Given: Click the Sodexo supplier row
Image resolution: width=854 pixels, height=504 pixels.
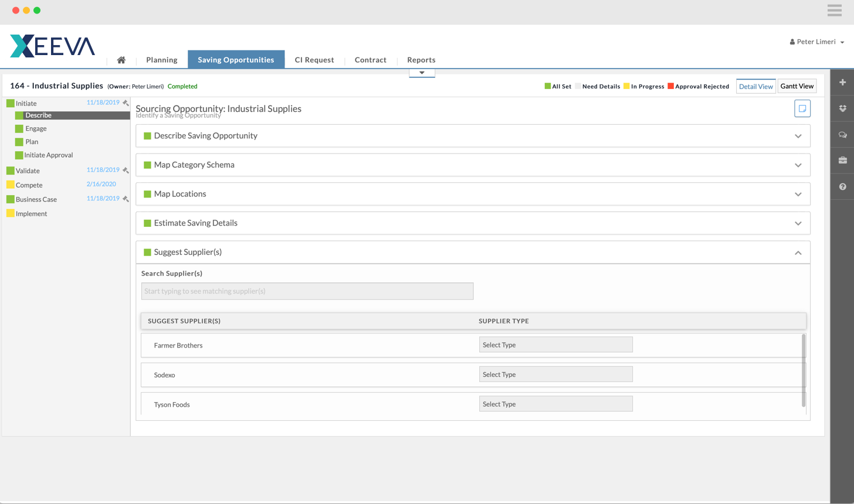Looking at the screenshot, I should (x=473, y=375).
